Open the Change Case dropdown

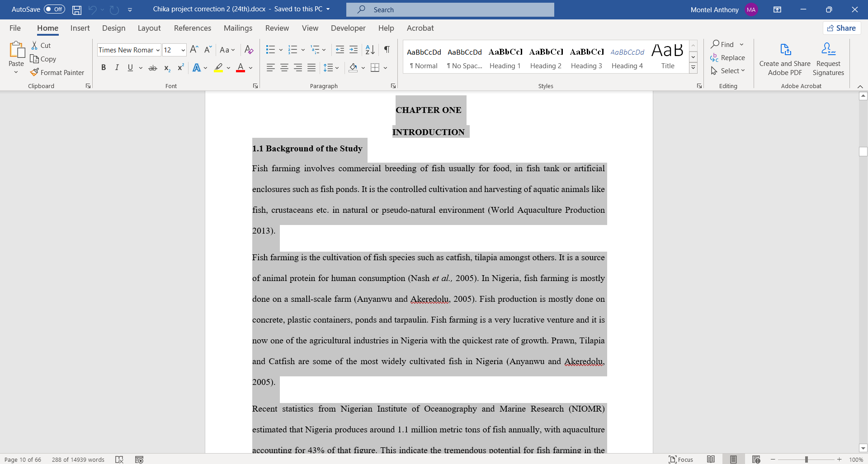click(227, 50)
